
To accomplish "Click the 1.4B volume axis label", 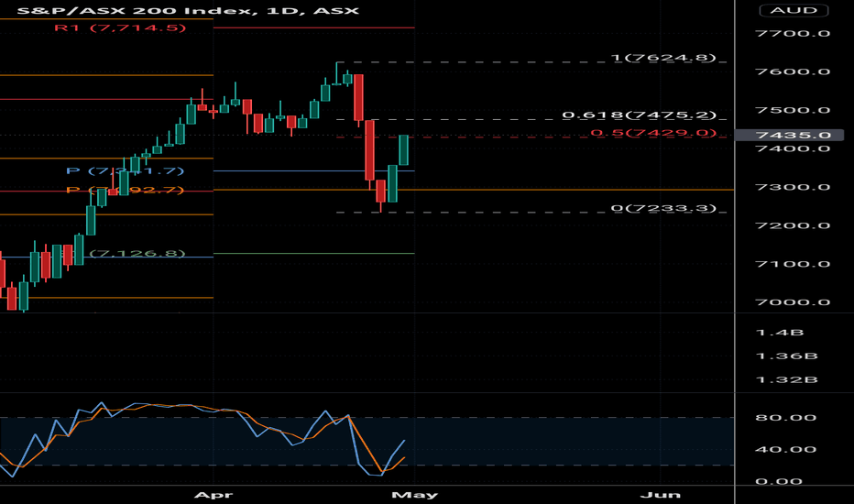I will 780,333.
